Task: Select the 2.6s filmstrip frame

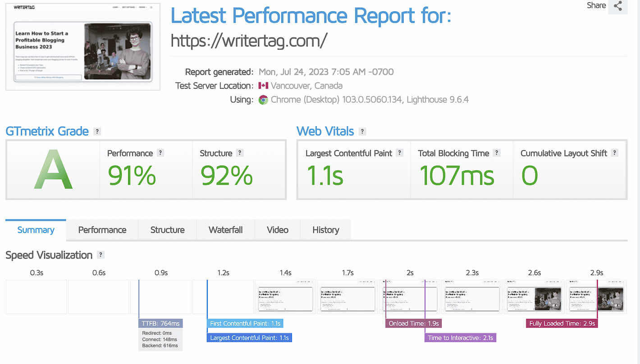Action: coord(534,297)
